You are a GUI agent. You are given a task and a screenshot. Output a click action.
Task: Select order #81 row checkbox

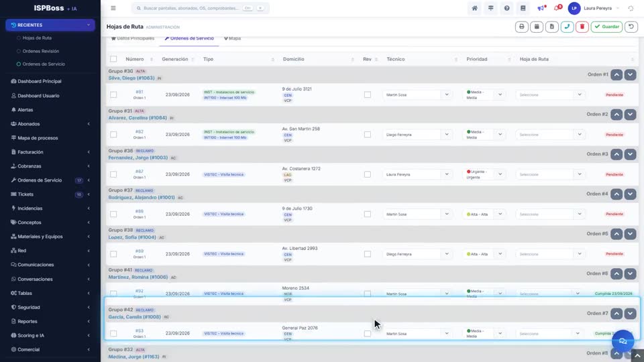click(x=113, y=95)
